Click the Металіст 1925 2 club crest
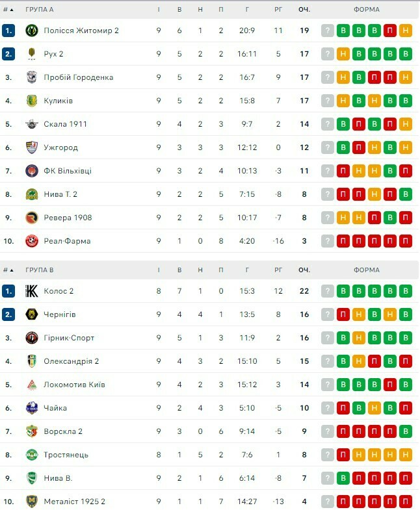The image size is (420, 510). tap(31, 502)
